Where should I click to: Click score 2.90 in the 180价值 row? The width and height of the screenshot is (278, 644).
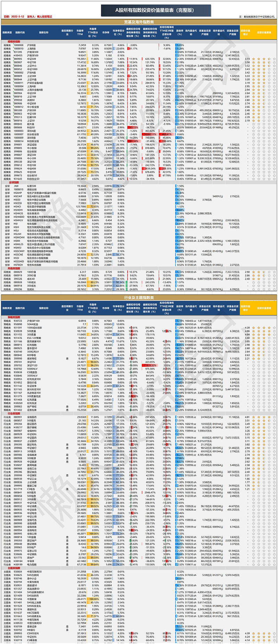point(247,272)
